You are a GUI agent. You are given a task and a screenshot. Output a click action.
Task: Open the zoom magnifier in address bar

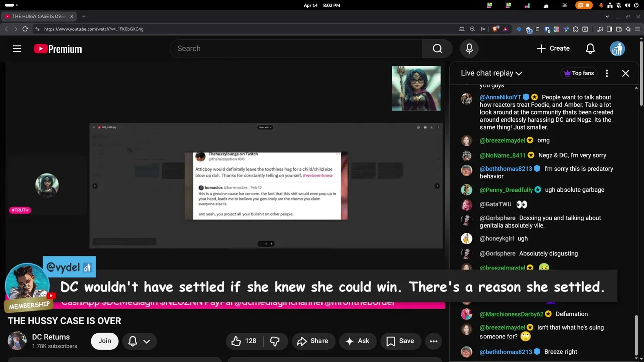point(472,29)
